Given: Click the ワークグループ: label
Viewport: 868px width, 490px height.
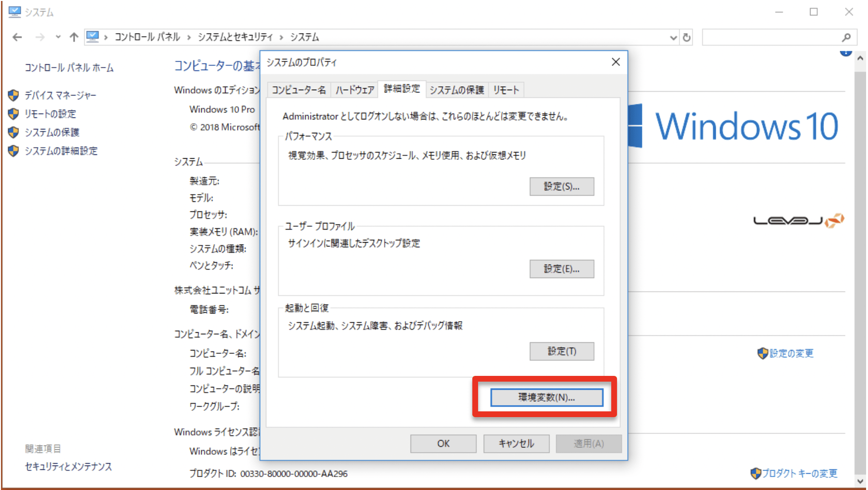Looking at the screenshot, I should (215, 407).
